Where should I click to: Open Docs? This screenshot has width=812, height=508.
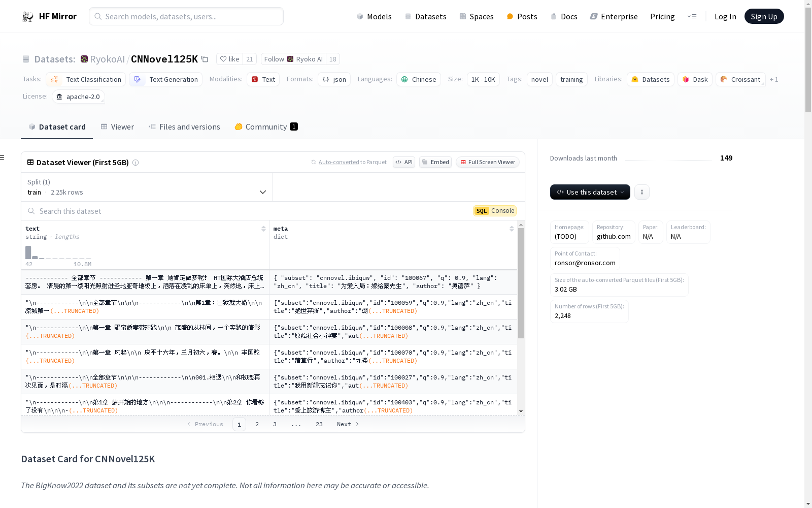point(564,16)
